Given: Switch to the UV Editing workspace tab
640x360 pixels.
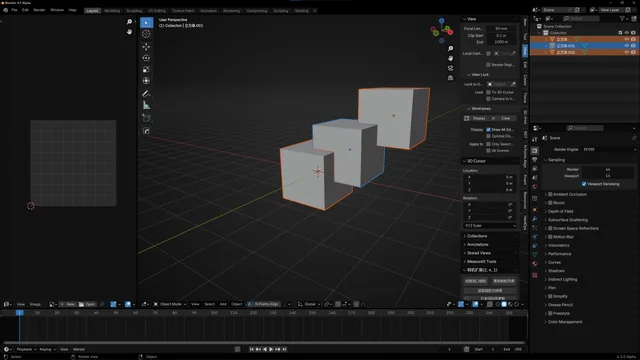Looking at the screenshot, I should 157,11.
